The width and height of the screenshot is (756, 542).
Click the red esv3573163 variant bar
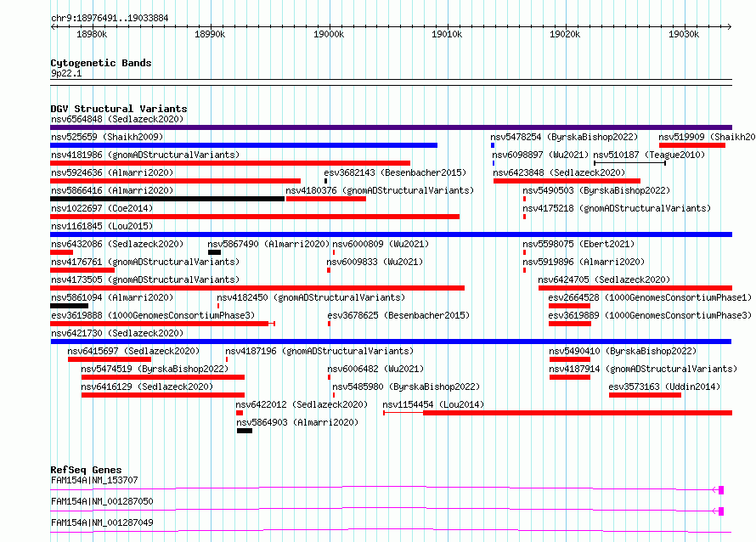645,395
